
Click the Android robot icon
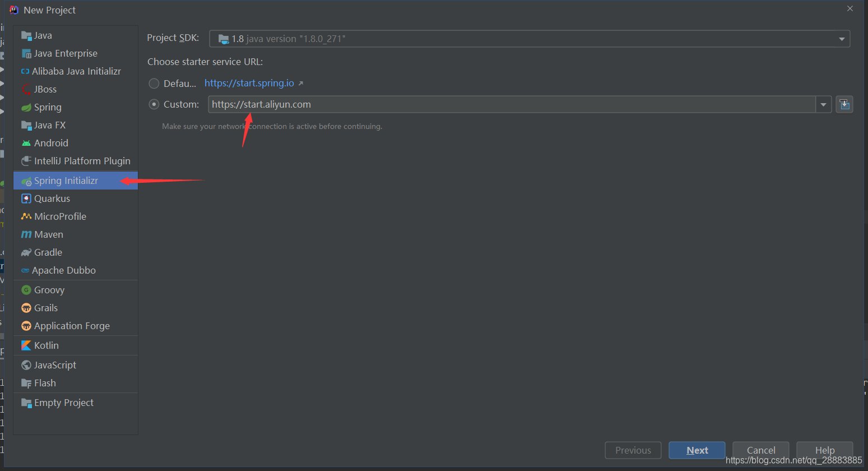coord(26,143)
